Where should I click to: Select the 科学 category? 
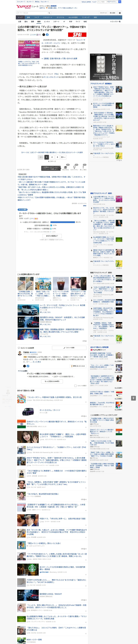pos(71,21)
